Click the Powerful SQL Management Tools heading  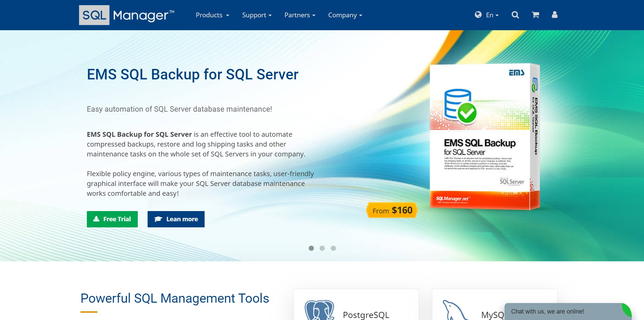point(175,298)
